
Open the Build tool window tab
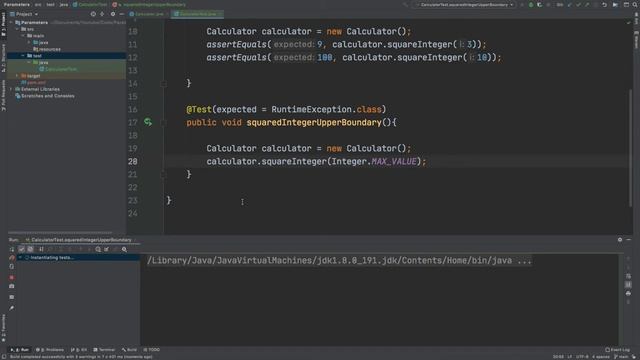(129, 350)
